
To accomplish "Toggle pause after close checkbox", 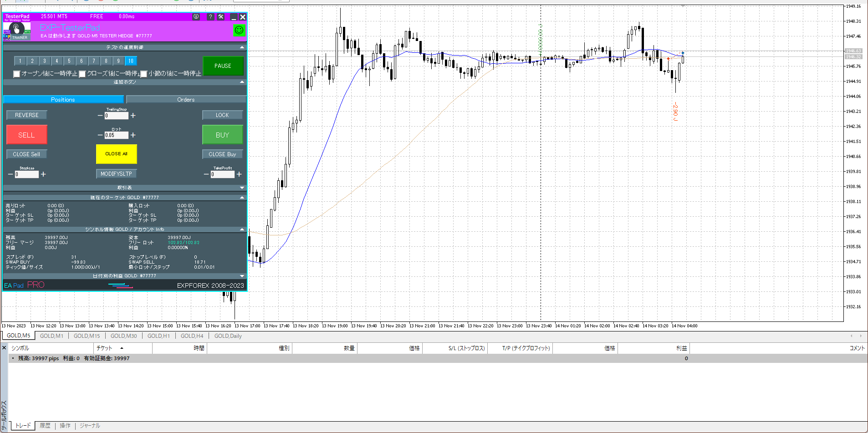I will (x=82, y=74).
